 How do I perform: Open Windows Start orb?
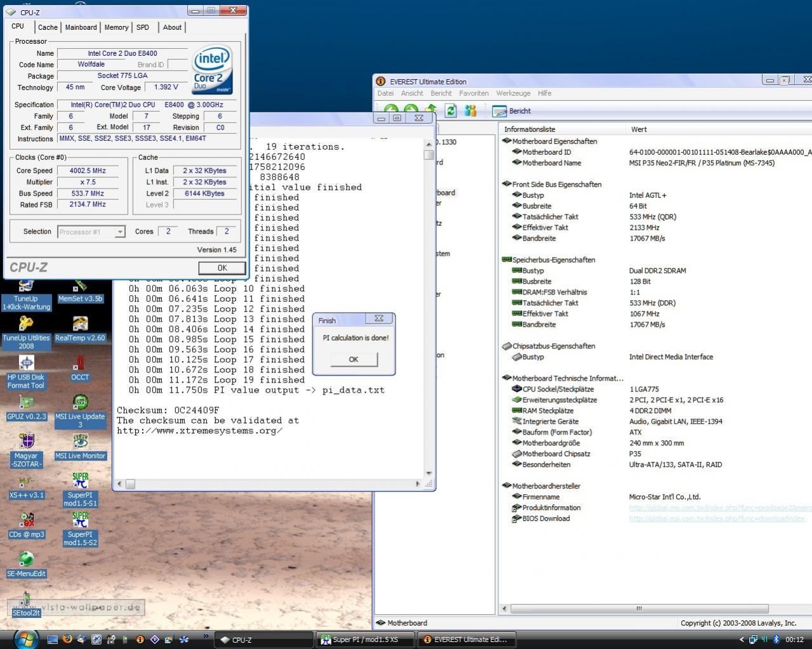pyautogui.click(x=26, y=639)
